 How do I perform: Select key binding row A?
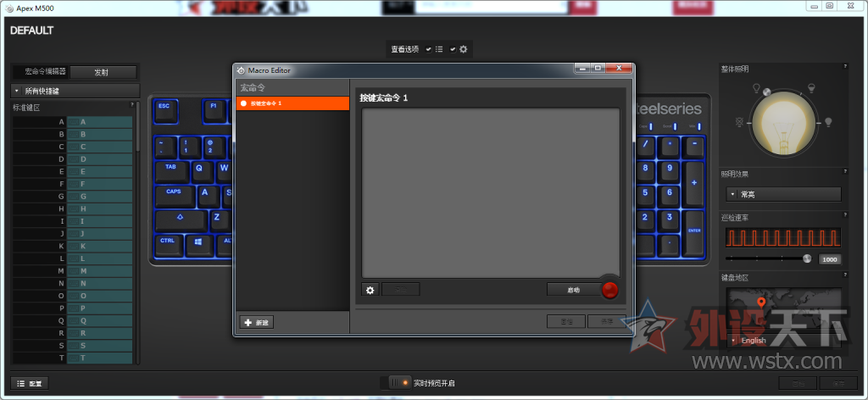click(x=73, y=122)
